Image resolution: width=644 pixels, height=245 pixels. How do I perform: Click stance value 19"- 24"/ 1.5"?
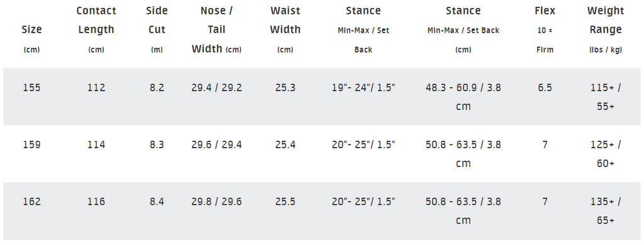[364, 88]
